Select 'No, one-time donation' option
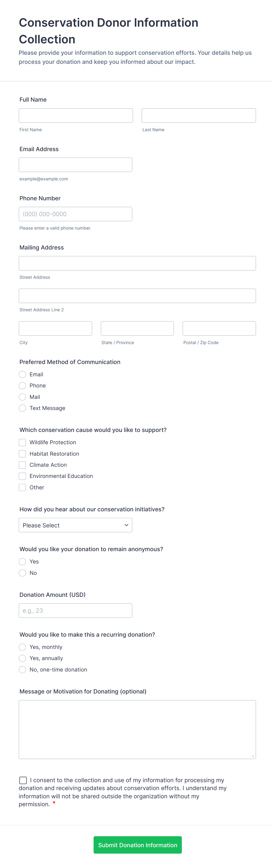Viewport: 272px width, 868px height. [23, 669]
